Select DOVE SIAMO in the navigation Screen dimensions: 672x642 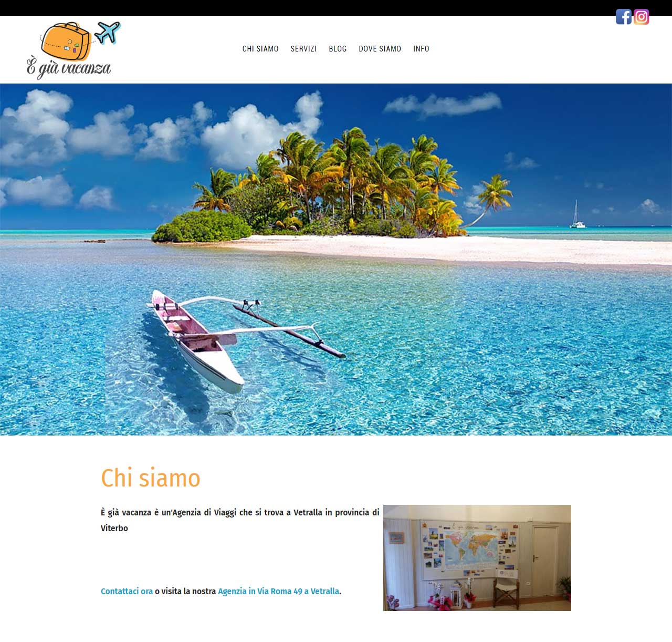coord(380,49)
